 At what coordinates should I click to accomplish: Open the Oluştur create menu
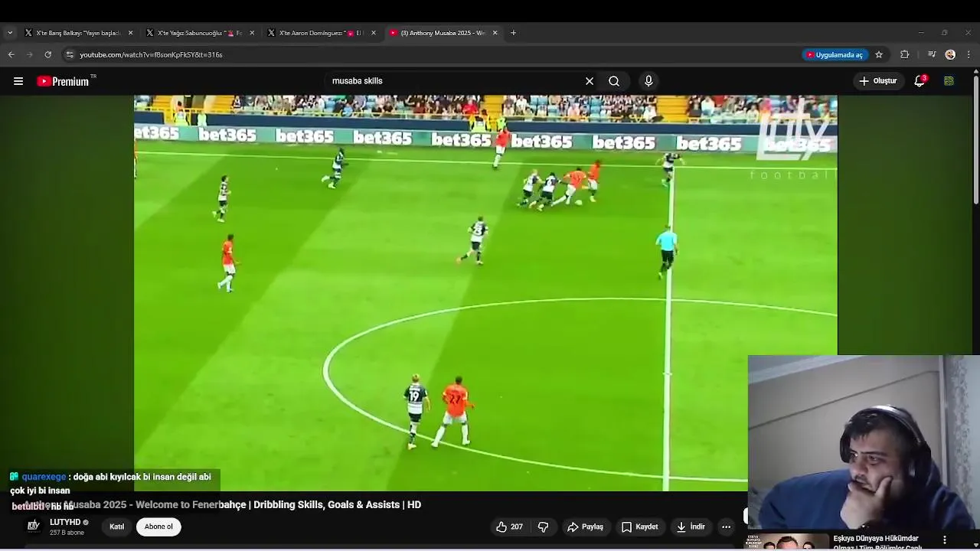(x=878, y=81)
